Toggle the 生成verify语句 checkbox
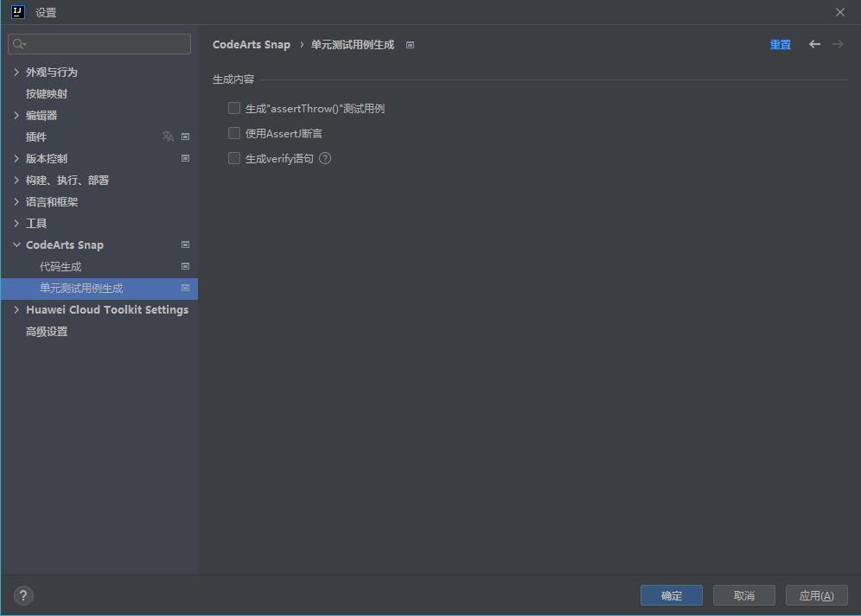861x616 pixels. click(233, 158)
